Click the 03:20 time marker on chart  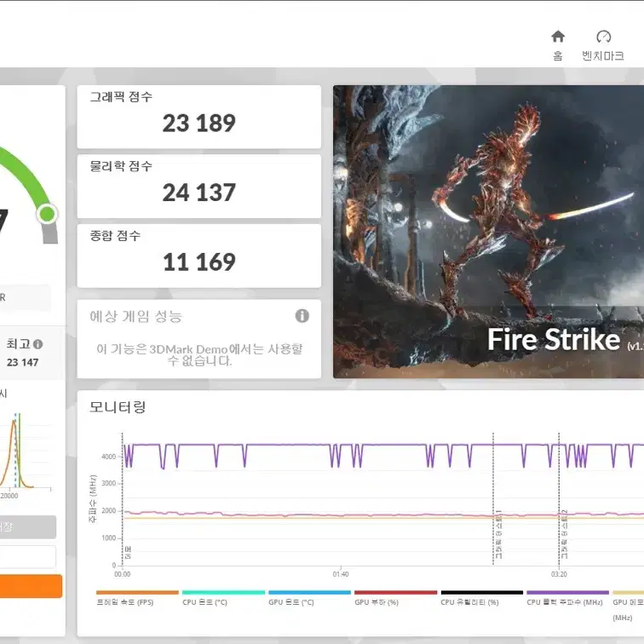pos(559,574)
